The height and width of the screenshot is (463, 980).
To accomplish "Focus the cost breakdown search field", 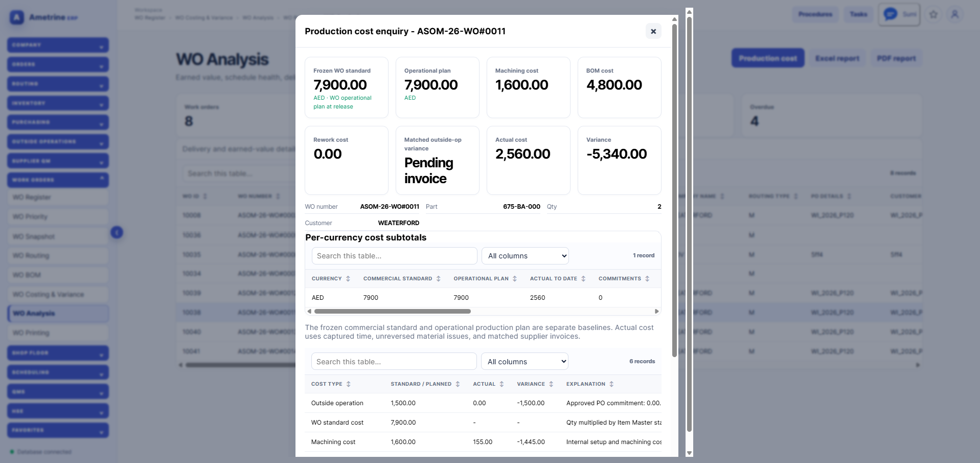I will click(394, 362).
